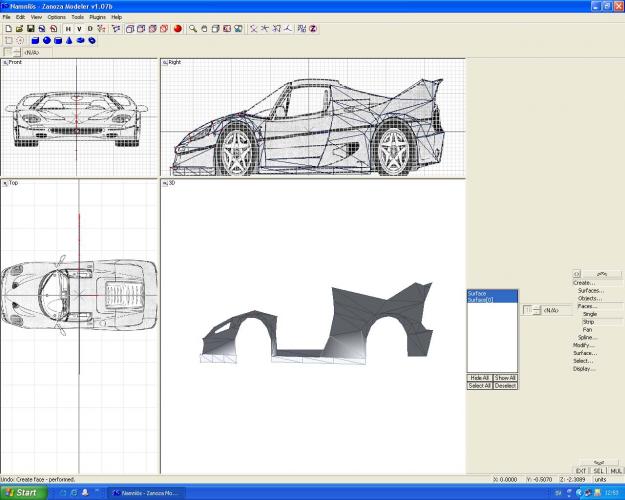Activate the magnifier zoom tool
Viewport: 625px width, 500px height.
(x=193, y=29)
